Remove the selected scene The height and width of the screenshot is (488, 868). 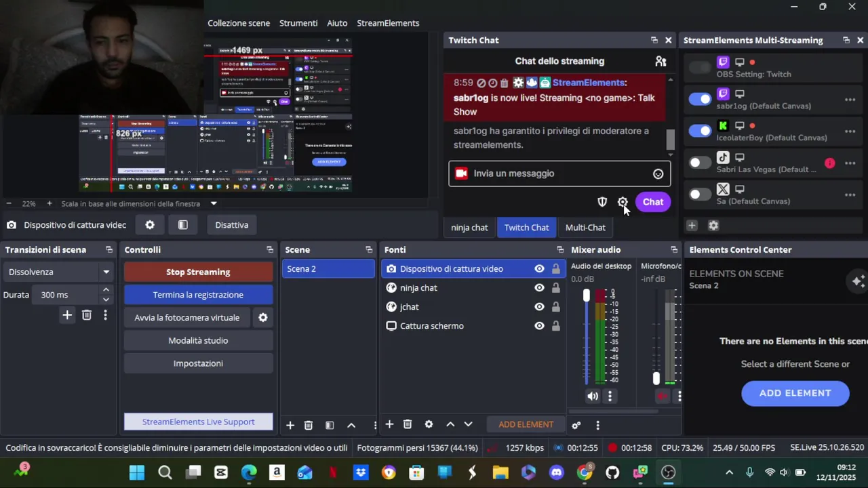(x=309, y=425)
